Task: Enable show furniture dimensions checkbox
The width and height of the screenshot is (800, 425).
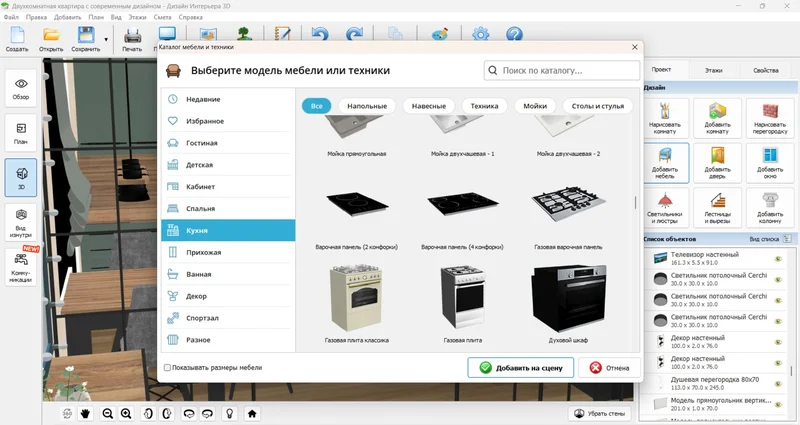Action: coord(167,368)
